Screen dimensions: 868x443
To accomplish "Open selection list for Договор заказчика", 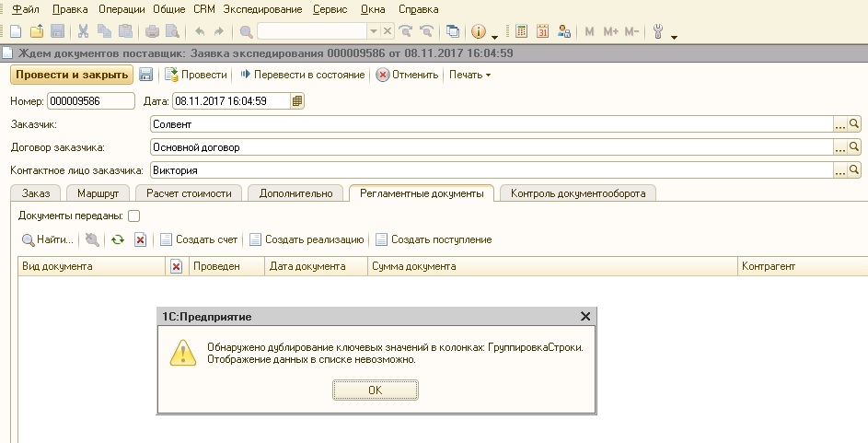I will click(839, 146).
